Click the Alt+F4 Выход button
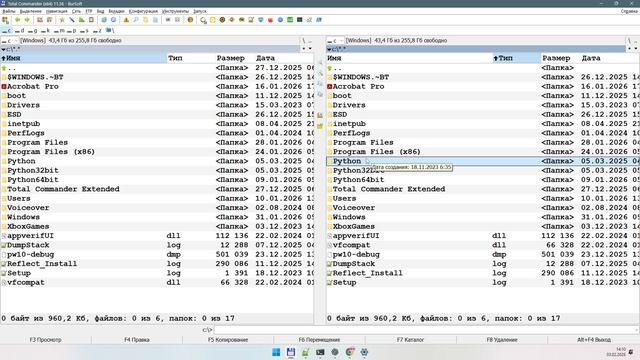 click(594, 340)
